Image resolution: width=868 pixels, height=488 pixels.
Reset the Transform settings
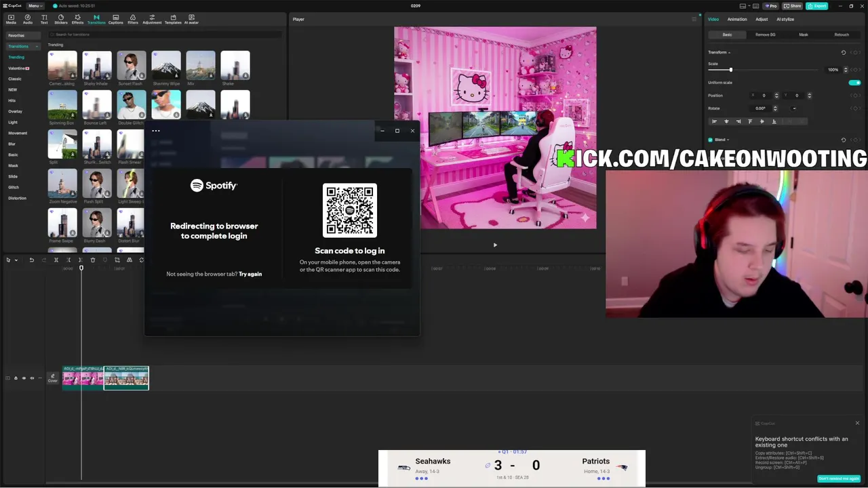point(844,52)
